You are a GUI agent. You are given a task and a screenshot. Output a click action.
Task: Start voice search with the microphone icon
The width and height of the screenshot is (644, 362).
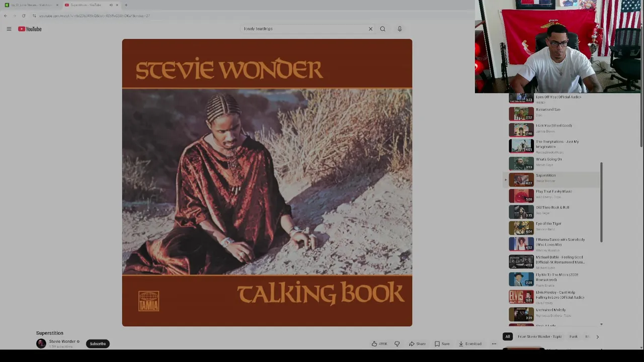coord(399,29)
